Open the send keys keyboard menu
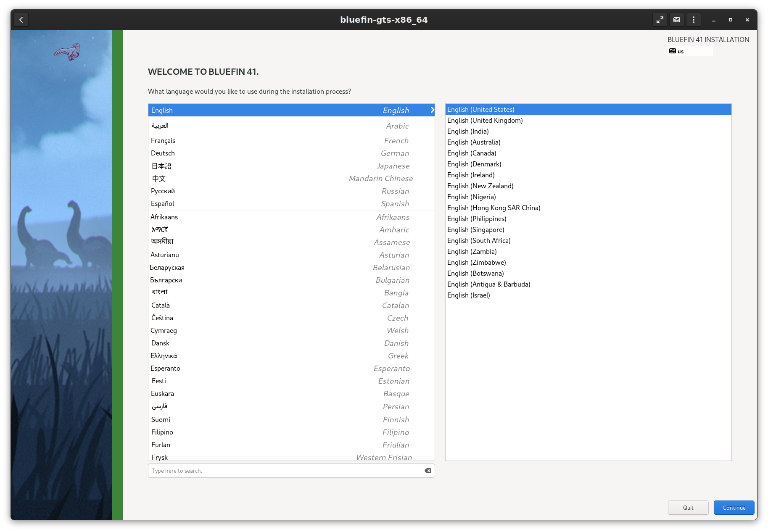The width and height of the screenshot is (768, 532). (x=677, y=20)
